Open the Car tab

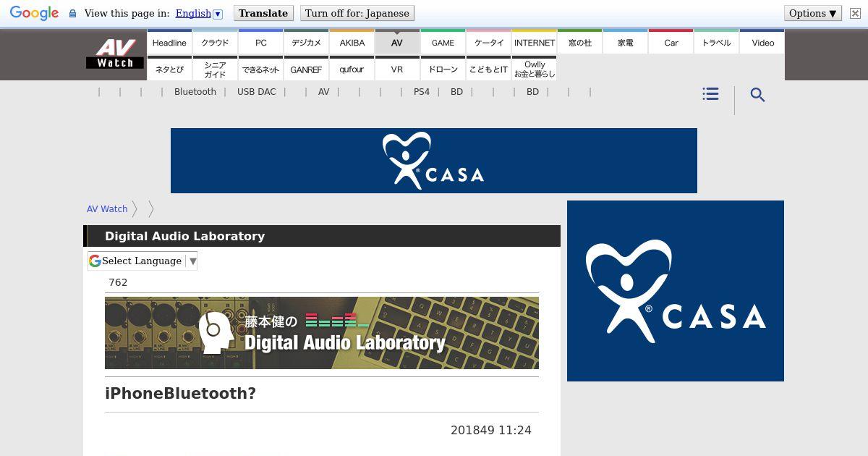coord(671,42)
